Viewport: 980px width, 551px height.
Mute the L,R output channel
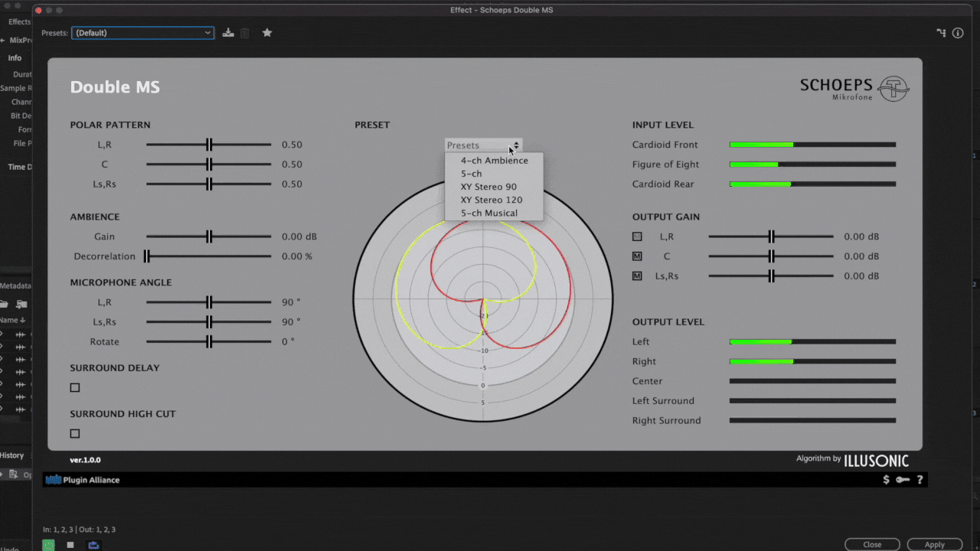637,236
